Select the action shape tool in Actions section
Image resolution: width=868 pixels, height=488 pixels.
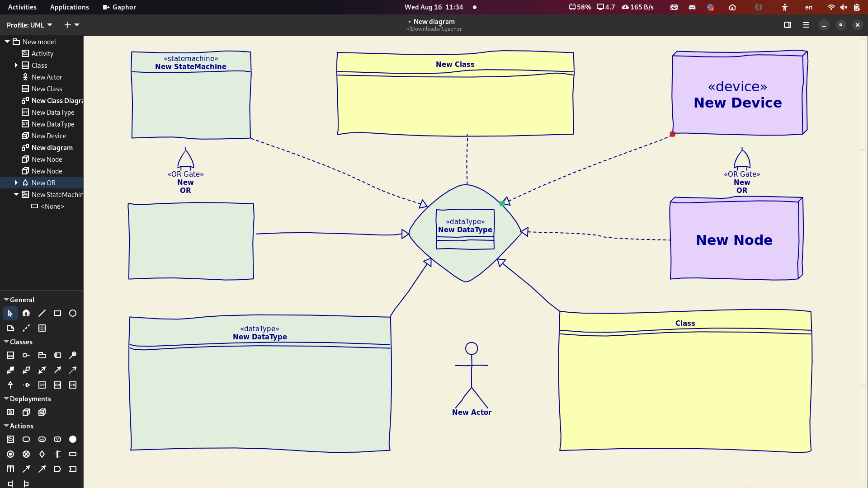[26, 439]
